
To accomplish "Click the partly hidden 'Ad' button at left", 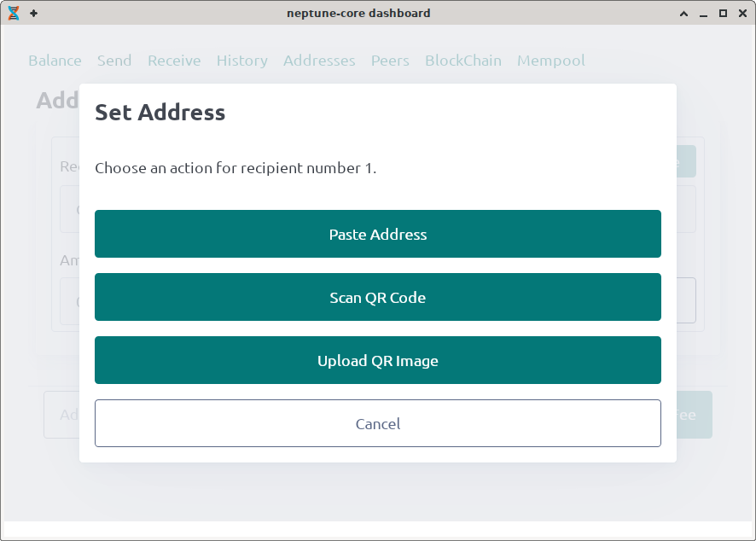I will tap(61, 416).
